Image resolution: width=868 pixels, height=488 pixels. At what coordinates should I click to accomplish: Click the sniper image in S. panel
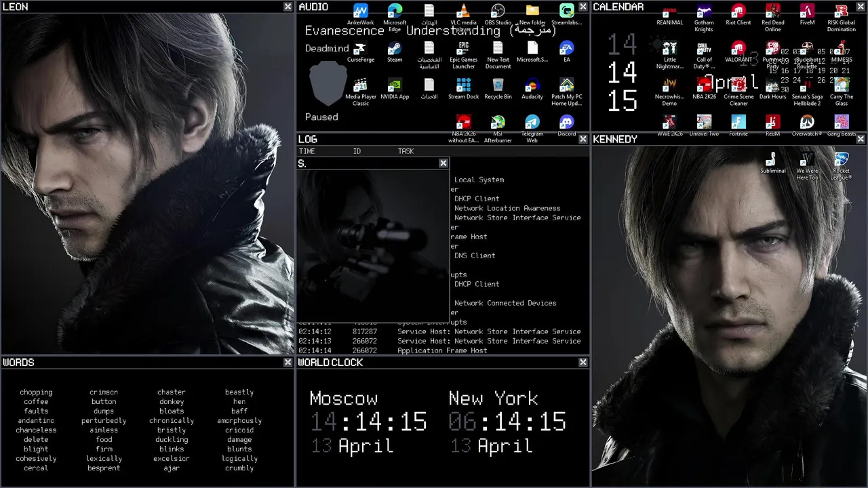(x=372, y=245)
